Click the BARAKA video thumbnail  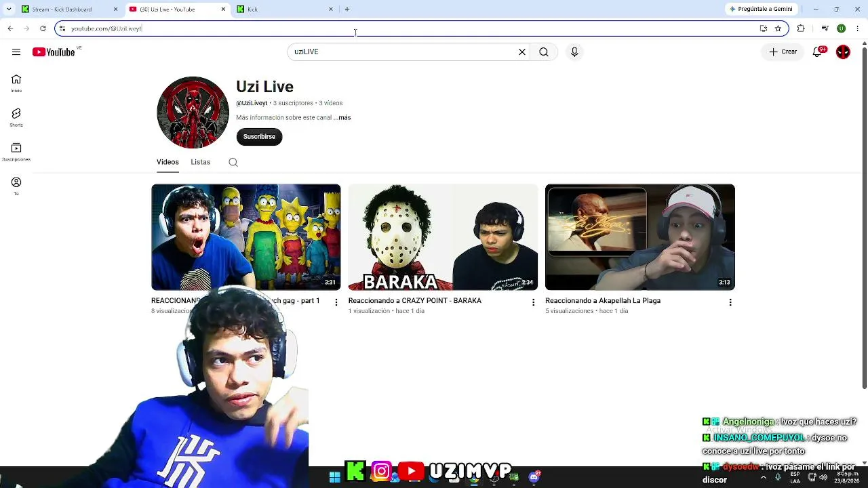[443, 237]
